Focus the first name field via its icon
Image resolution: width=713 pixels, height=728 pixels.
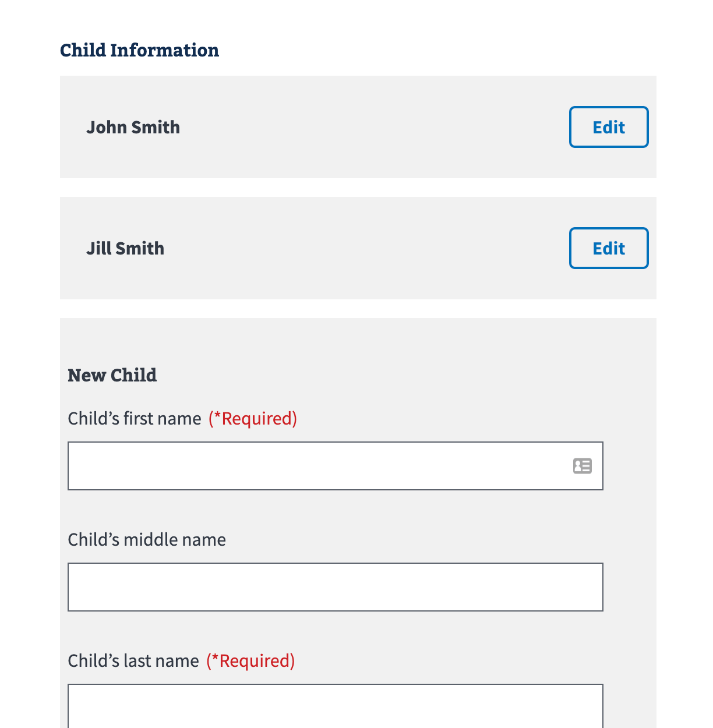[x=581, y=466]
